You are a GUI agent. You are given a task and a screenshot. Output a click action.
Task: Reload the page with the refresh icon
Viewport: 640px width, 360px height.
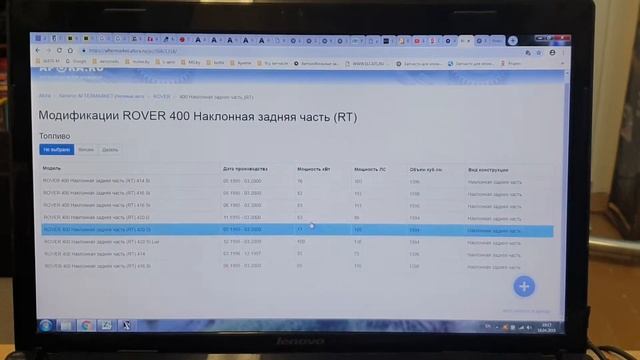(59, 50)
